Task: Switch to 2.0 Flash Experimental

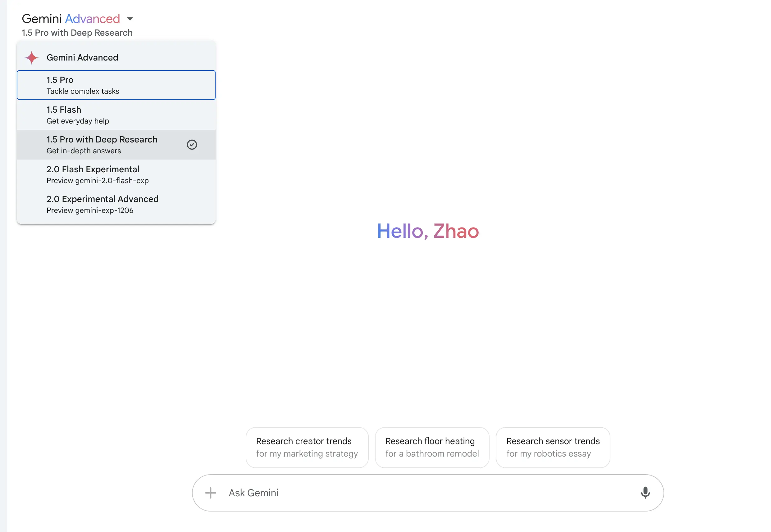Action: [116, 174]
